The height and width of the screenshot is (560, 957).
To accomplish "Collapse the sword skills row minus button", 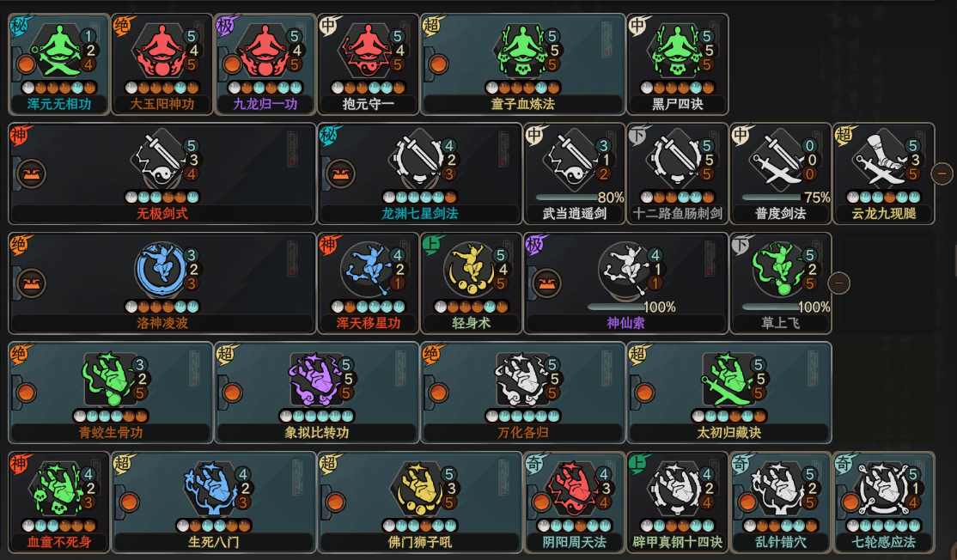I will (x=942, y=173).
